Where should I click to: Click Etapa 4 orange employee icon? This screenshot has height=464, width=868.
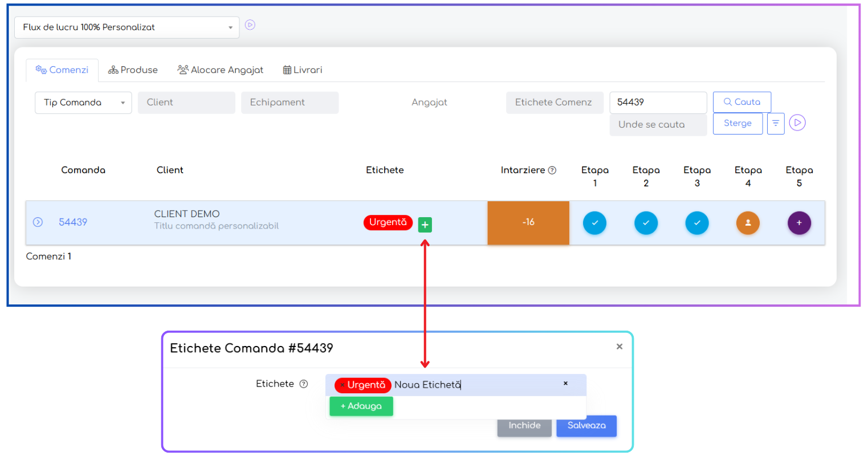(x=748, y=223)
